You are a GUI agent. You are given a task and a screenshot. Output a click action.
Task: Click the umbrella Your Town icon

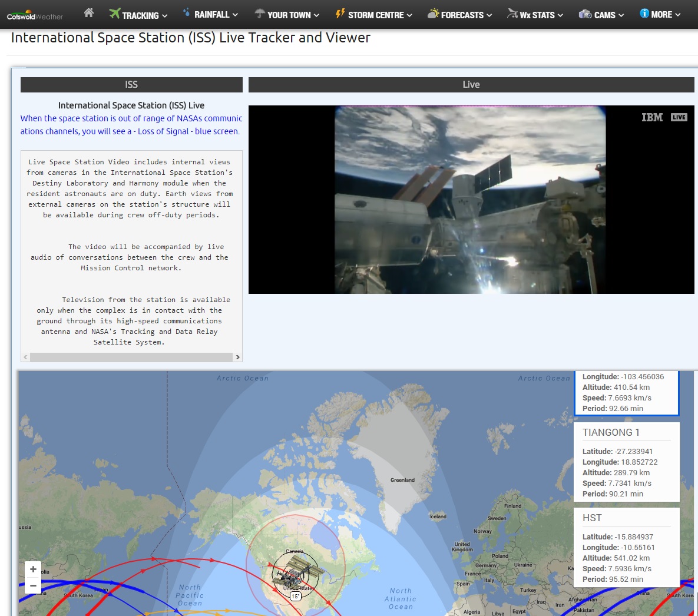260,14
